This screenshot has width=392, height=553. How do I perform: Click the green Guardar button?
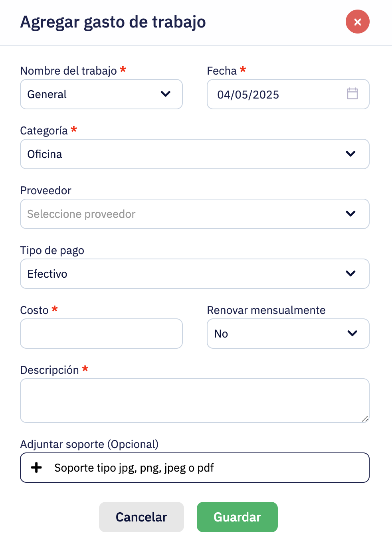(237, 517)
